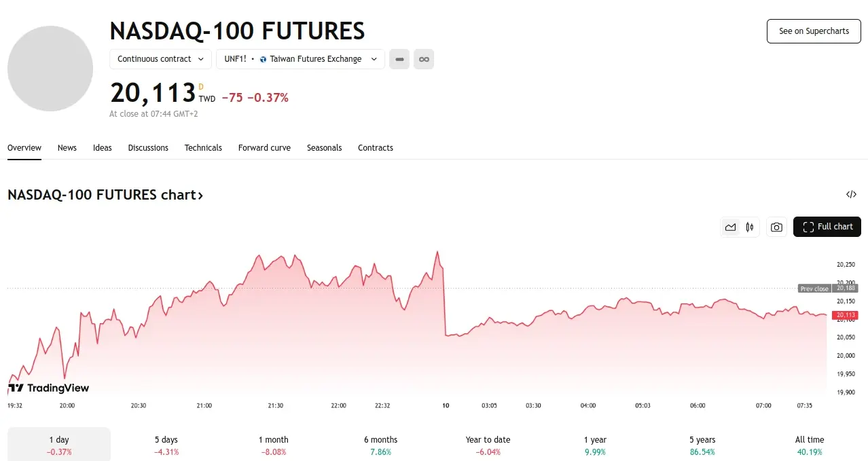The image size is (868, 461).
Task: Open Full chart view
Action: [x=827, y=227]
